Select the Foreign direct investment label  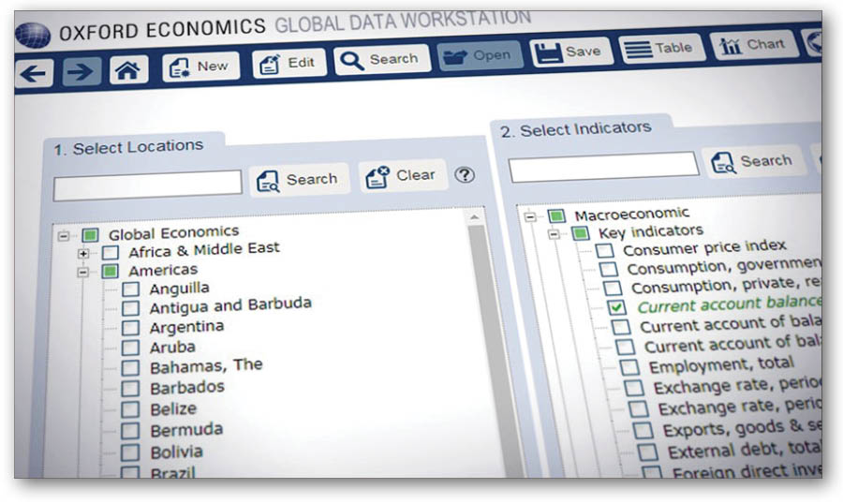tap(747, 472)
